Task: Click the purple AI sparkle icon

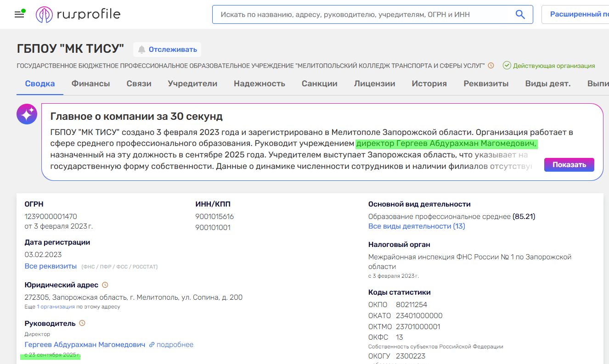Action: (x=27, y=114)
